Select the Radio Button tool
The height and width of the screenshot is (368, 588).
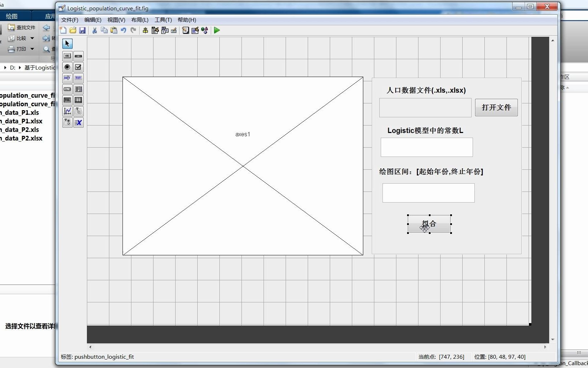[x=67, y=67]
